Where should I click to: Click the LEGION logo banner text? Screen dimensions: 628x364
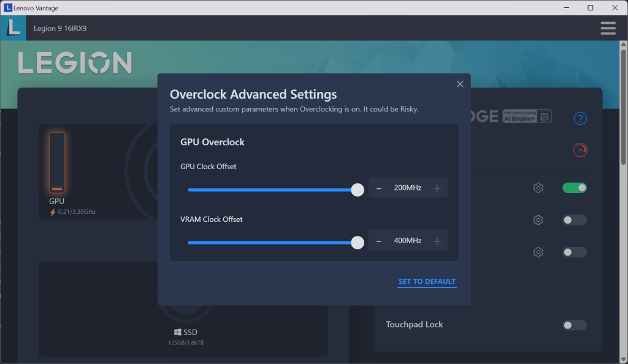pyautogui.click(x=75, y=63)
